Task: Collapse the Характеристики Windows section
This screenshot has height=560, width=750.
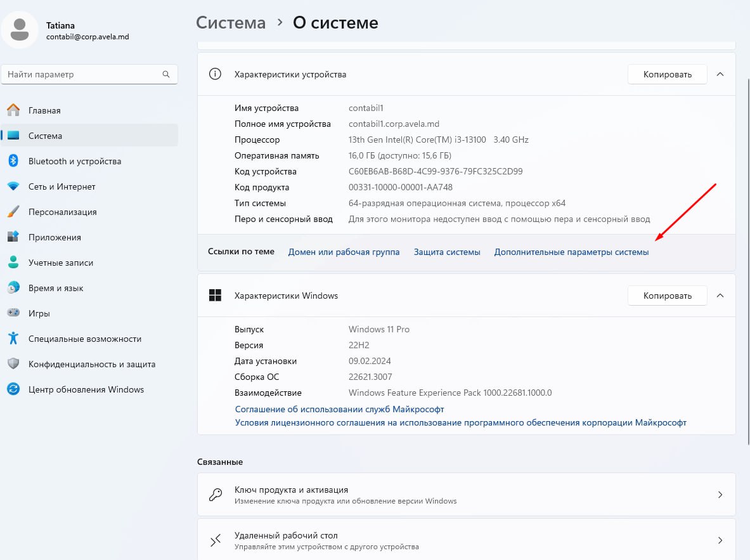Action: tap(720, 296)
